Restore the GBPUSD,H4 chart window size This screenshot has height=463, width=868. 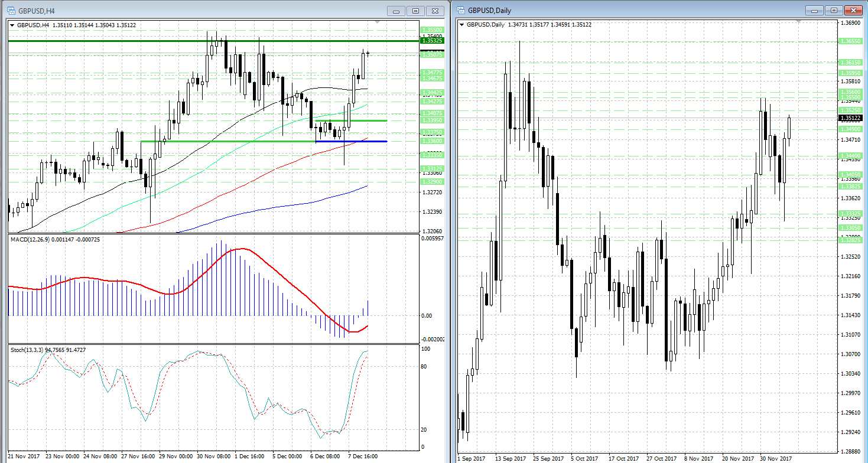(x=415, y=11)
